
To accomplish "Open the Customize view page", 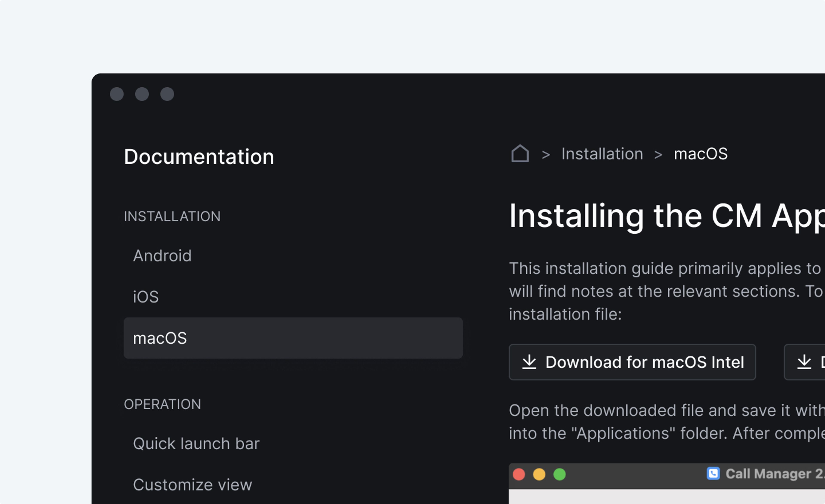I will (192, 485).
